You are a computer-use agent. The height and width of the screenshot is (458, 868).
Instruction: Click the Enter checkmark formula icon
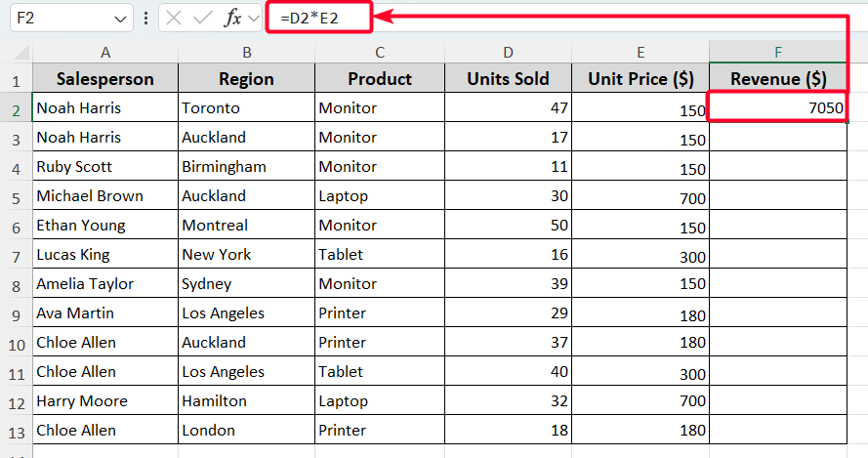203,18
